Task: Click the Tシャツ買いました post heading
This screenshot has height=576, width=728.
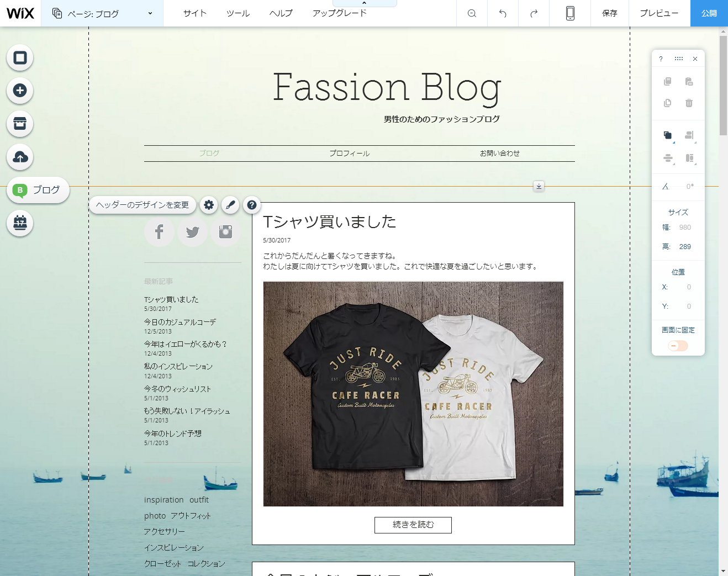Action: click(330, 222)
